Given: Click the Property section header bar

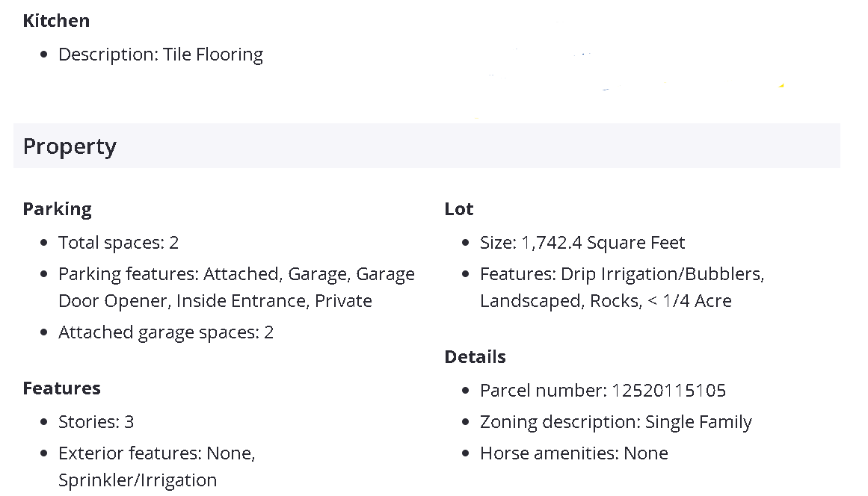Looking at the screenshot, I should [426, 146].
